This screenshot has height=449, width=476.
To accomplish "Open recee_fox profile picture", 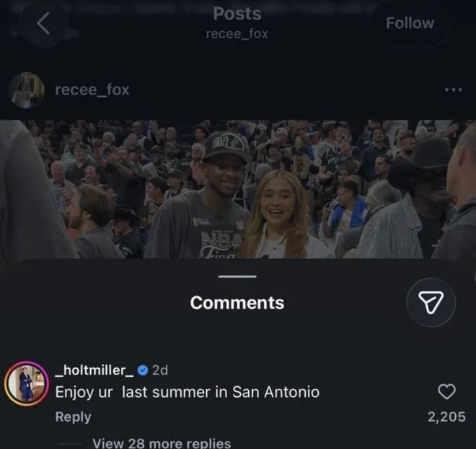I will (27, 90).
